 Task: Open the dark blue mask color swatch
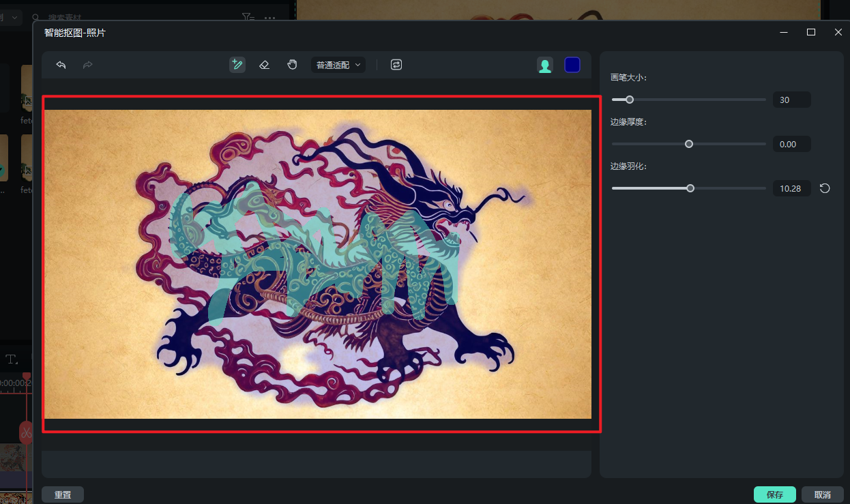[572, 65]
